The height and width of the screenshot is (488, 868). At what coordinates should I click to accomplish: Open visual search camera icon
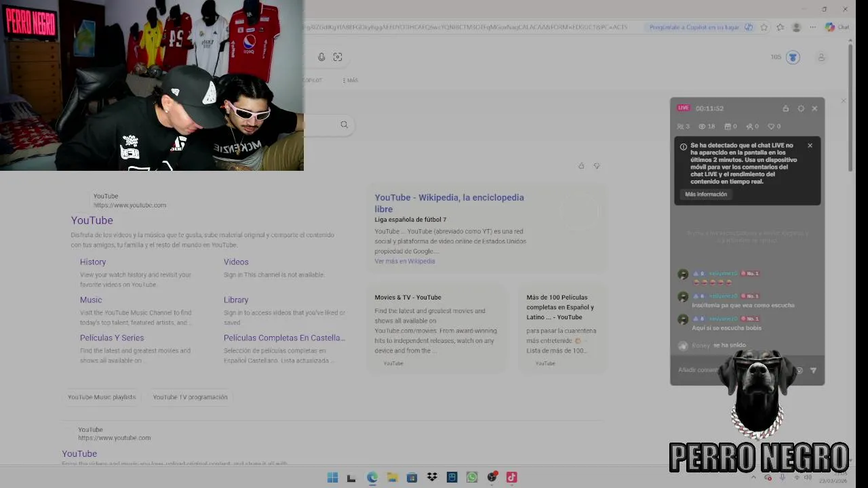(x=338, y=57)
